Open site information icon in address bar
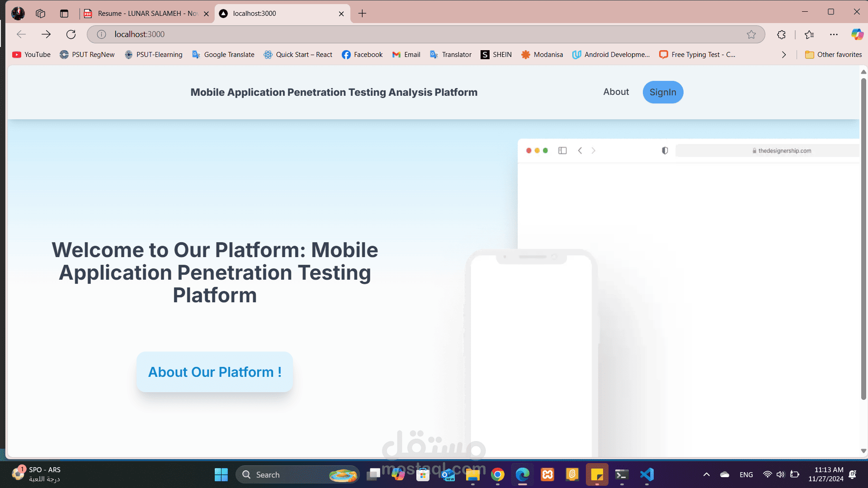The image size is (868, 488). 101,34
